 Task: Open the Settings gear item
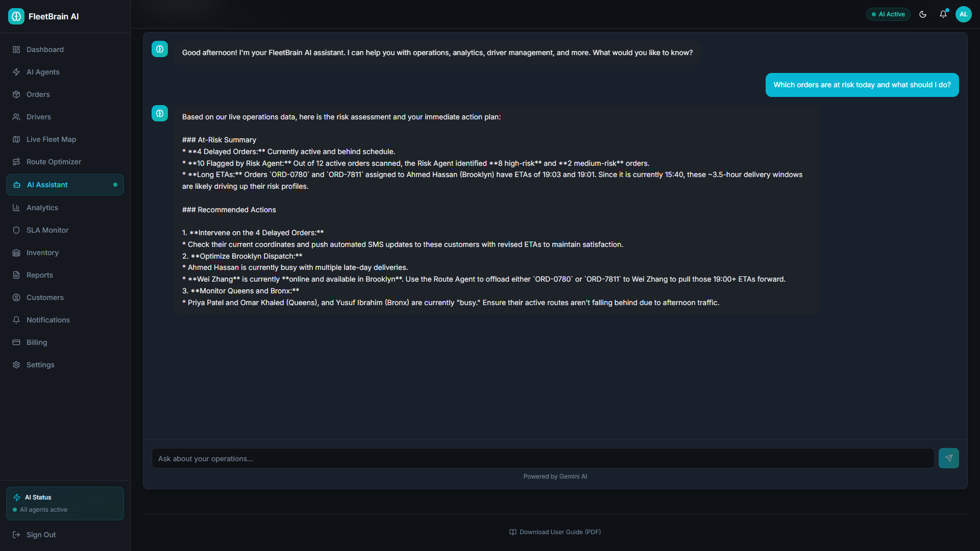click(65, 365)
